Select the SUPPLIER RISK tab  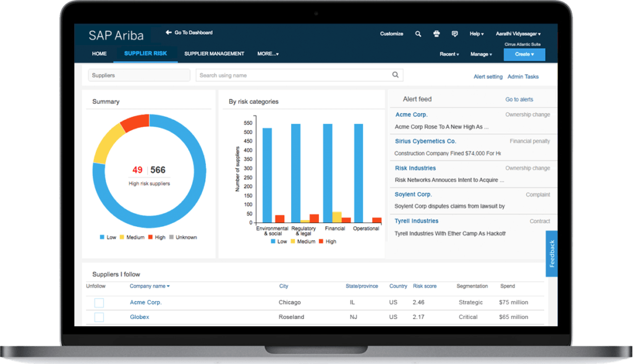tap(145, 54)
